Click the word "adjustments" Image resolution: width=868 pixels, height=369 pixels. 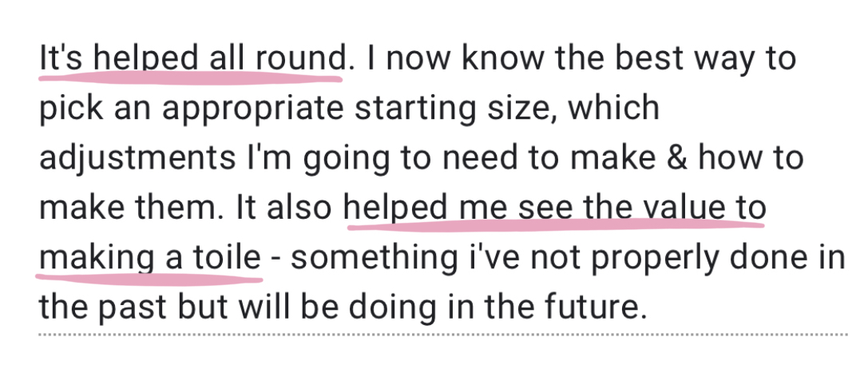coord(129,159)
